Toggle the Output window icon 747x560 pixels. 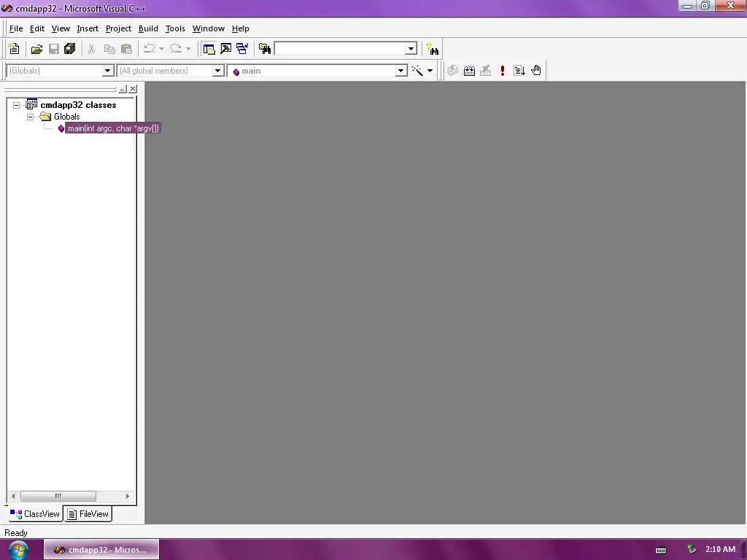pos(226,49)
